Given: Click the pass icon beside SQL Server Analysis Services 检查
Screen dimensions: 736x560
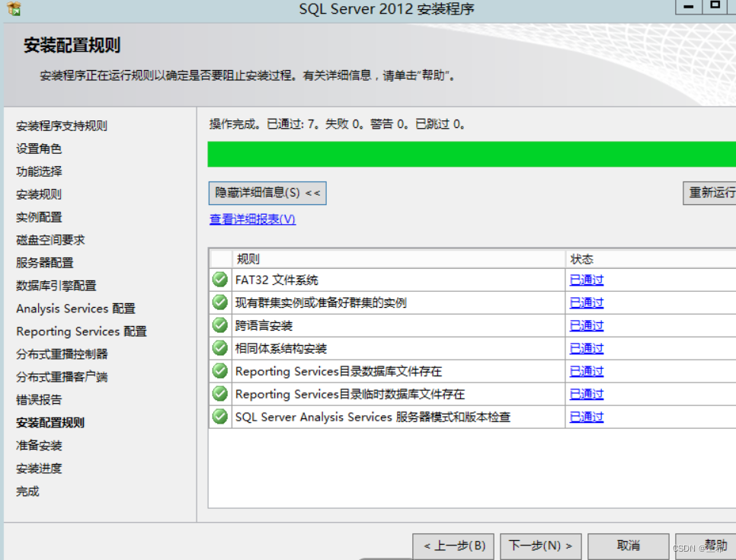Looking at the screenshot, I should coord(219,417).
